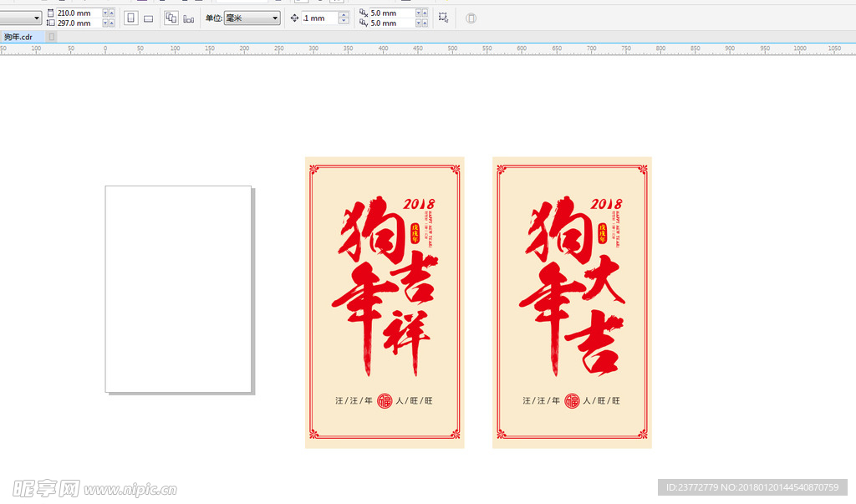856x504 pixels.
Task: Click the landscape page orientation icon
Action: 148,17
